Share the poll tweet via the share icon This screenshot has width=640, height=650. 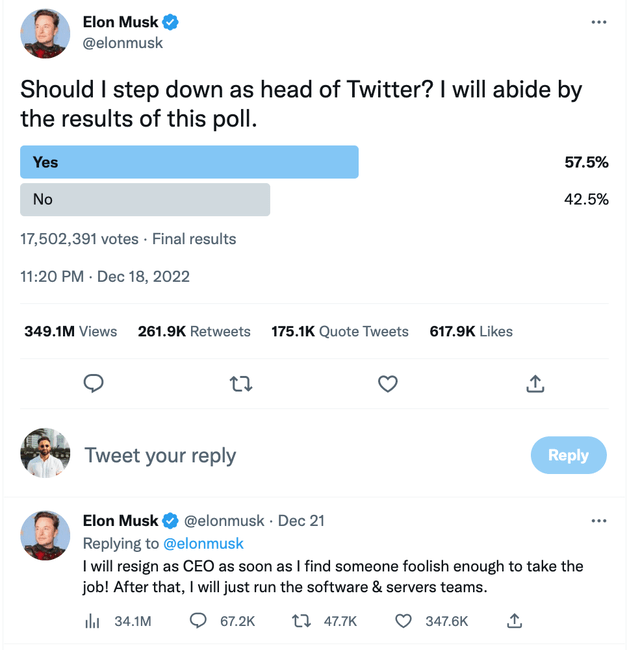pyautogui.click(x=535, y=383)
